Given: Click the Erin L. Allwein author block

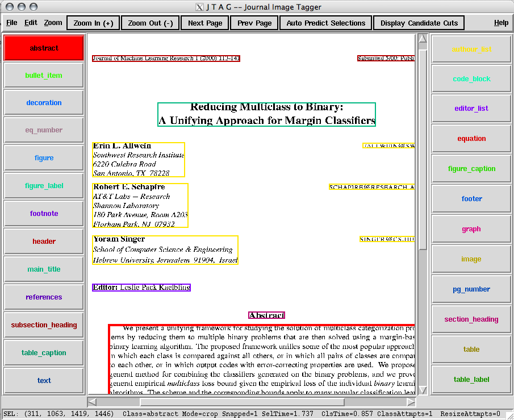Looking at the screenshot, I should [x=139, y=160].
